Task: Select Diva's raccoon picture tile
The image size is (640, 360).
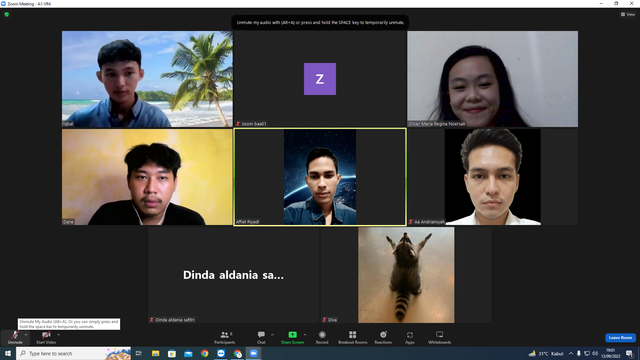Action: point(406,275)
